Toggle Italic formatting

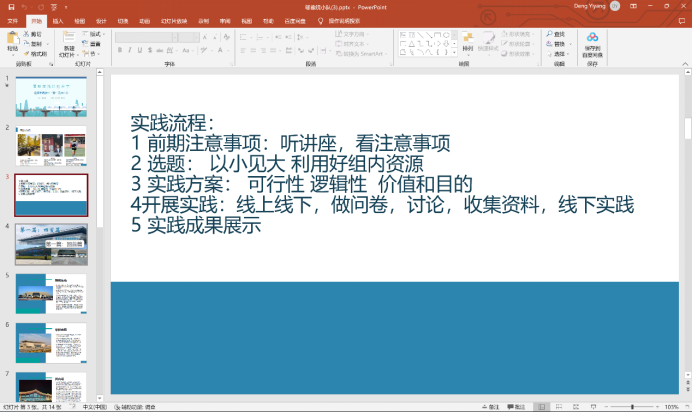coord(129,50)
